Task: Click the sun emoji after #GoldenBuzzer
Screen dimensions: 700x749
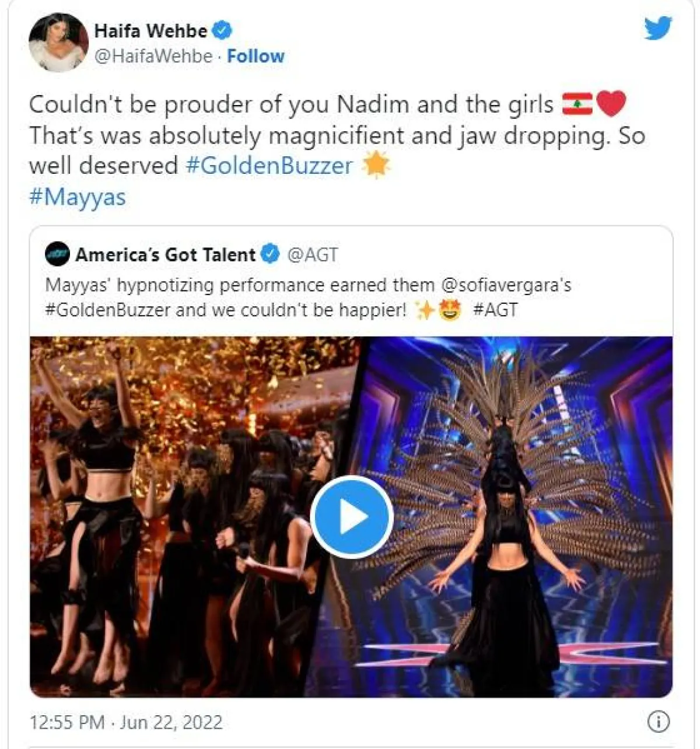Action: [376, 166]
